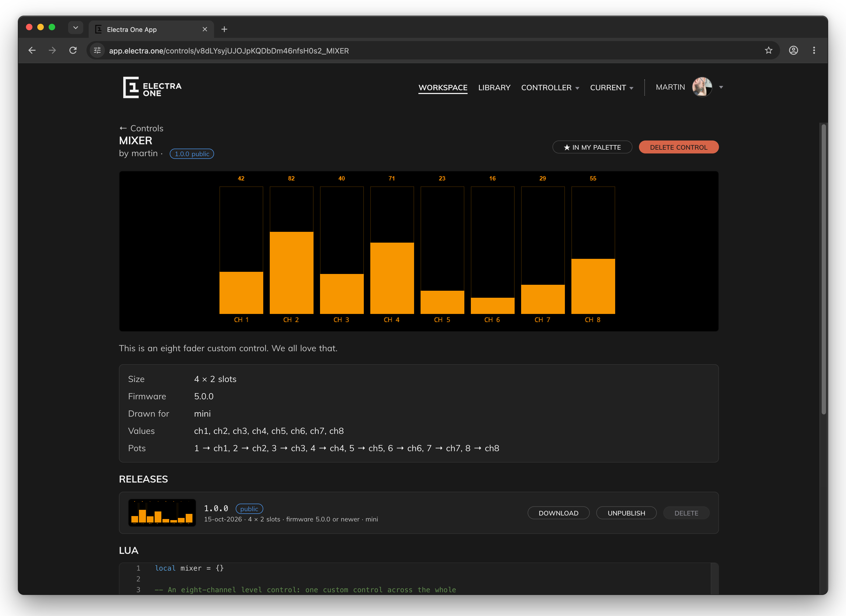Click the public badge in release row

[x=249, y=509]
